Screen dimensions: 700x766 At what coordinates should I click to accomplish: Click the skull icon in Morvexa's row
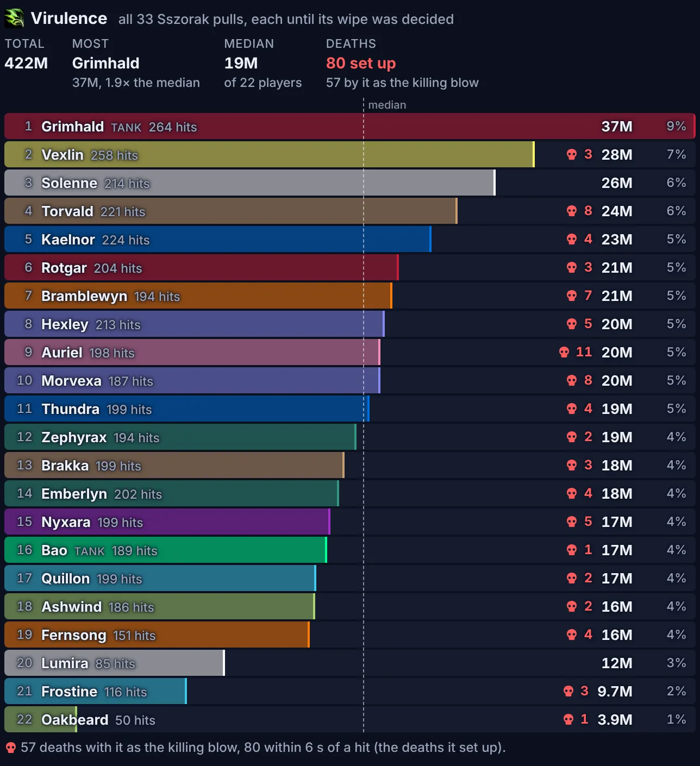pyautogui.click(x=572, y=380)
